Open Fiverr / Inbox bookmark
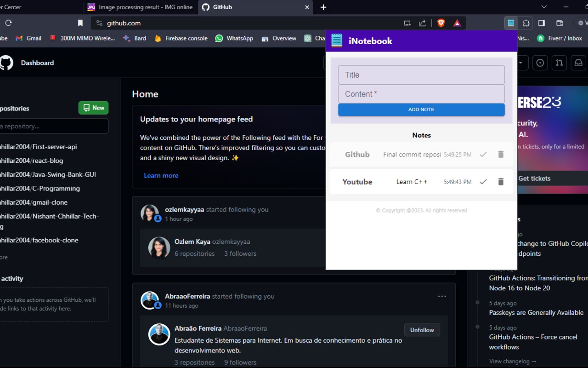Viewport: 588px width, 368px height. [560, 38]
